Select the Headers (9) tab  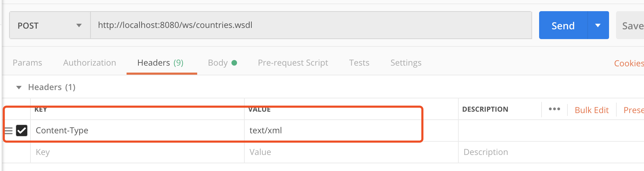[160, 63]
